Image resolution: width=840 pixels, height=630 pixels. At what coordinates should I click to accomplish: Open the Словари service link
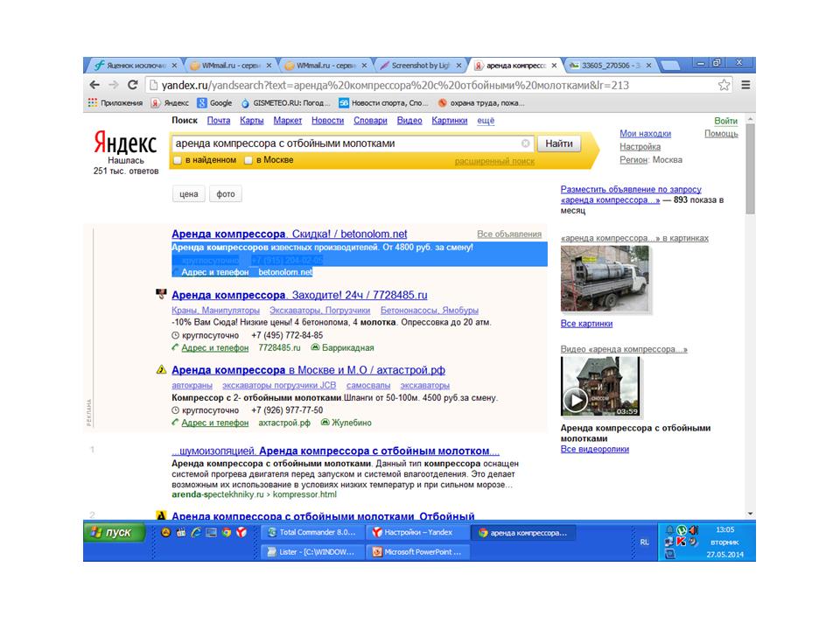(x=370, y=121)
